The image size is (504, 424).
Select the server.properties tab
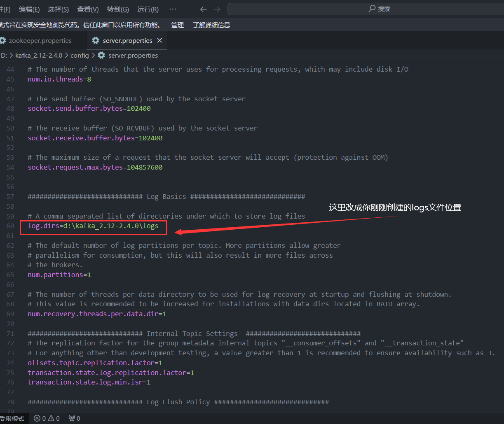(127, 41)
